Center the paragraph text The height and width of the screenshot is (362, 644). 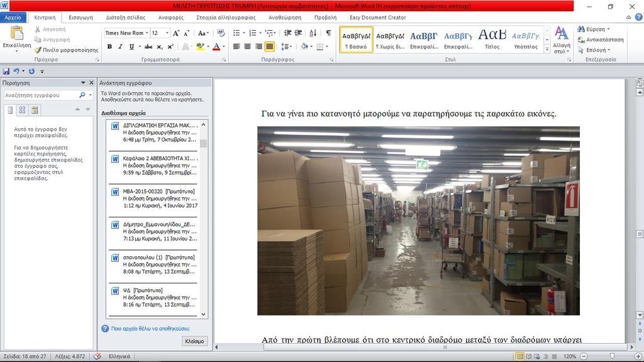coord(247,47)
